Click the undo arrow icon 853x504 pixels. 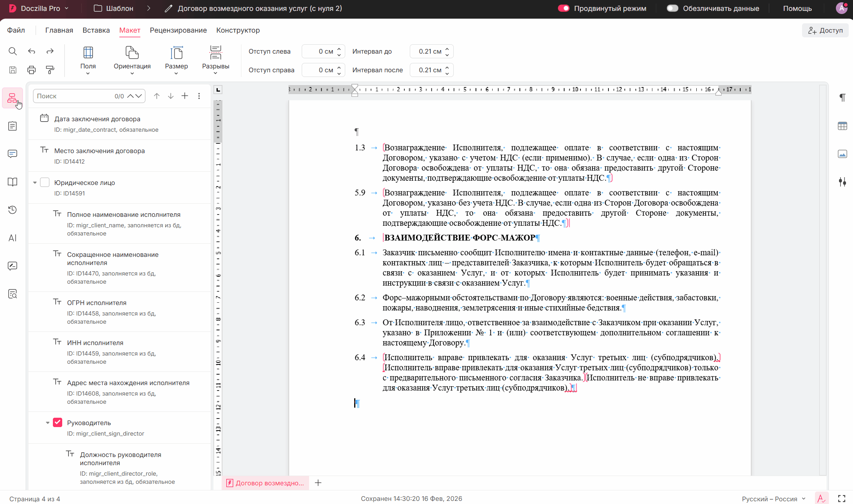(x=31, y=51)
